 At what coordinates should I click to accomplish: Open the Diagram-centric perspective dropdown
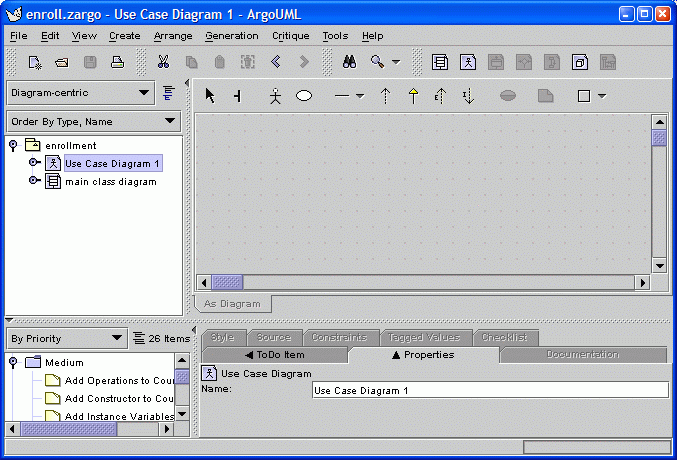(x=81, y=93)
